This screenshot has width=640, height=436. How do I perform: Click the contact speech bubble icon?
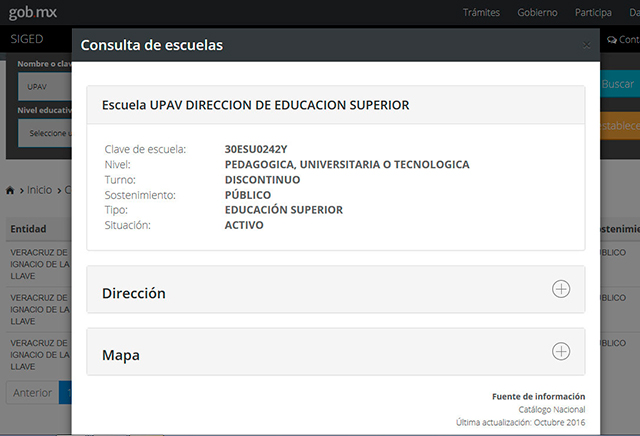[612, 40]
